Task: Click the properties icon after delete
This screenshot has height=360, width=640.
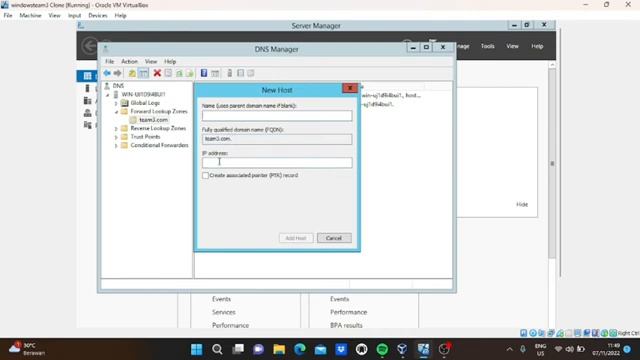Action: [168, 73]
